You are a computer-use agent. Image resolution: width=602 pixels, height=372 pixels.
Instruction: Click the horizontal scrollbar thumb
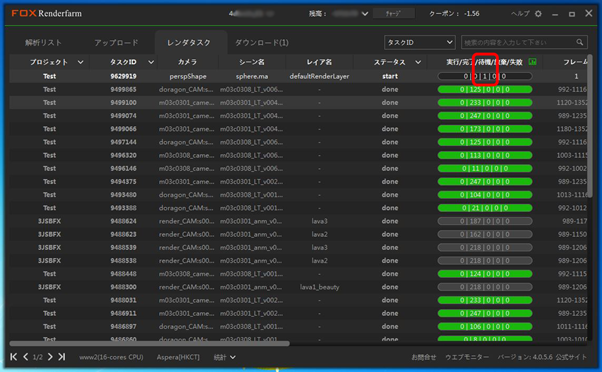click(x=149, y=344)
